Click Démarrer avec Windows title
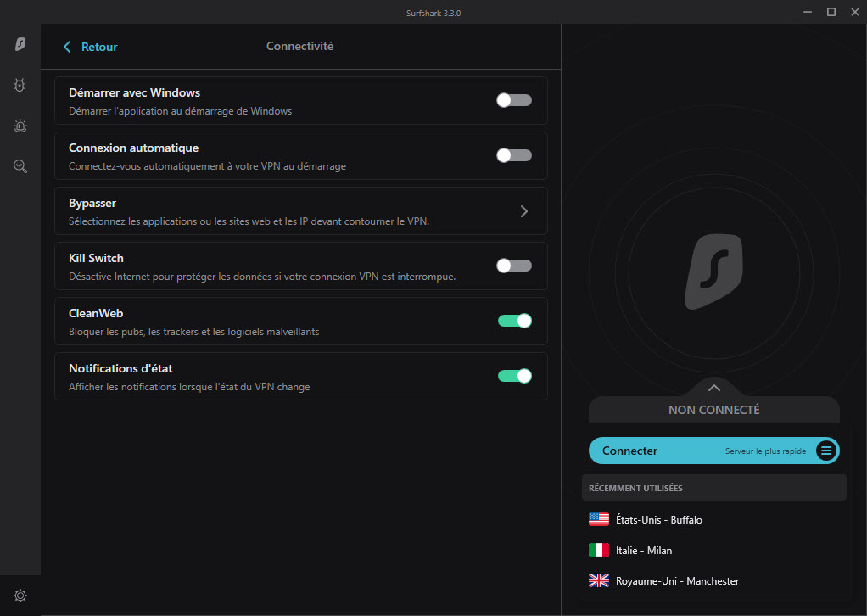This screenshot has height=616, width=867. [134, 92]
